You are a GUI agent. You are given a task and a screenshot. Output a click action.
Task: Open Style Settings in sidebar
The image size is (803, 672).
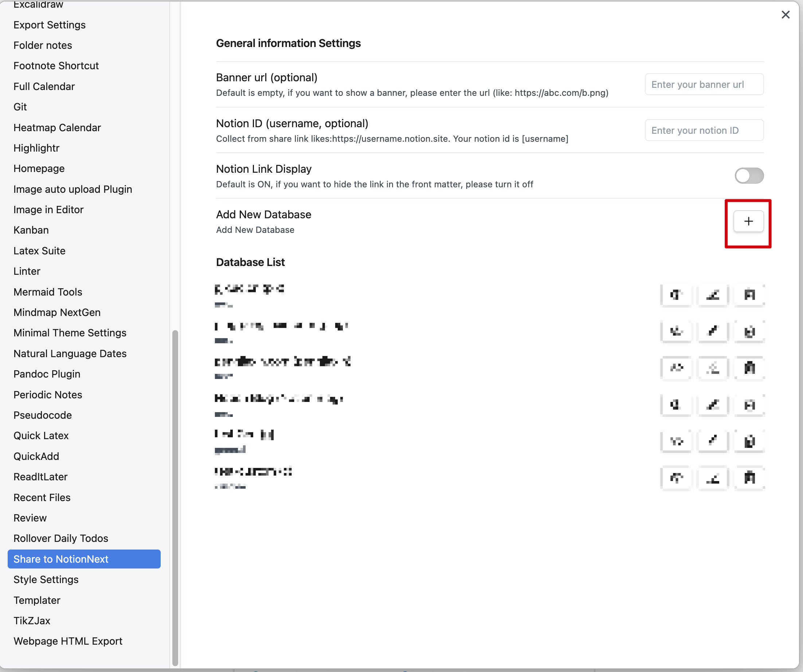(x=46, y=579)
